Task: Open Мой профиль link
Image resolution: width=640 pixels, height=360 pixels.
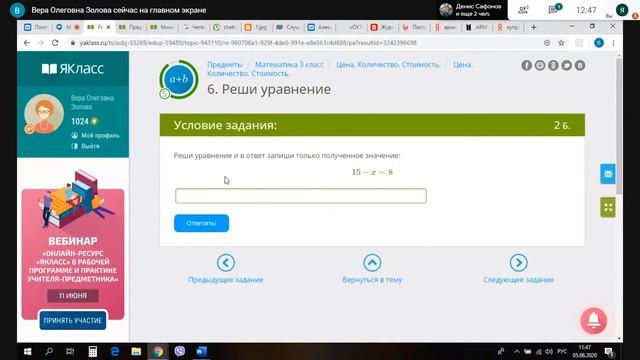Action: 100,136
